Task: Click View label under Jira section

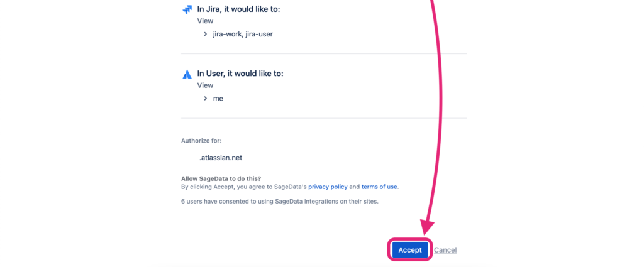Action: coord(205,21)
